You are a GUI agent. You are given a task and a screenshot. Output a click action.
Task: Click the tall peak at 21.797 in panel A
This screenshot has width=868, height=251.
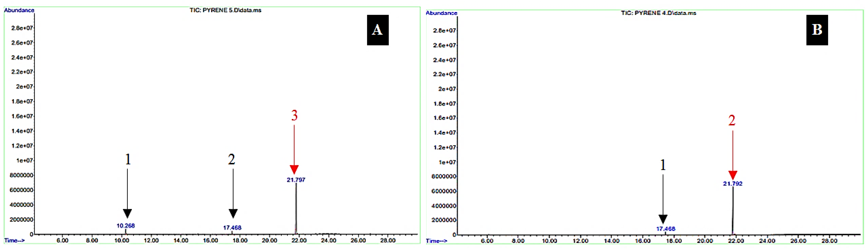coord(296,209)
